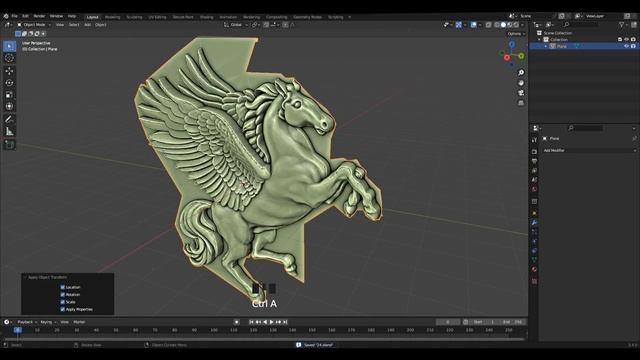Jump to timeline start button
The image size is (640, 360).
point(251,322)
